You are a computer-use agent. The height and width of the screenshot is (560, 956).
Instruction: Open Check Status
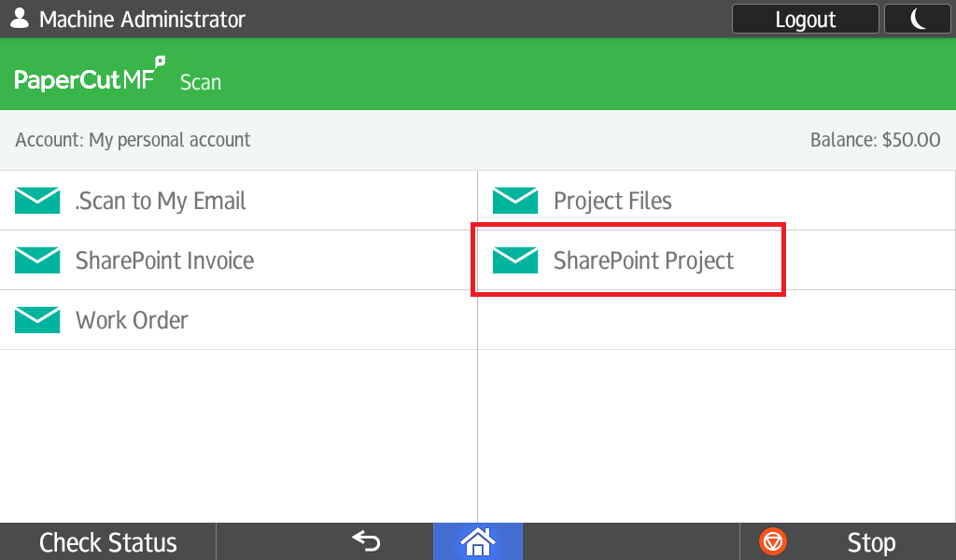108,542
